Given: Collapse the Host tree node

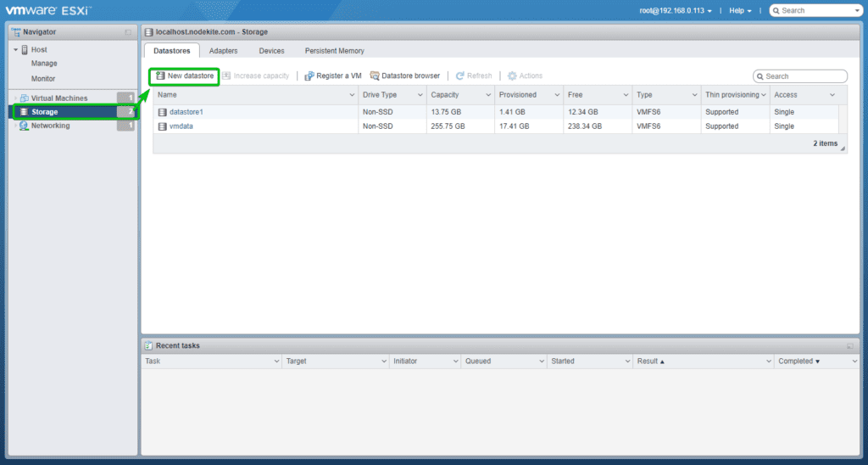Looking at the screenshot, I should click(15, 50).
